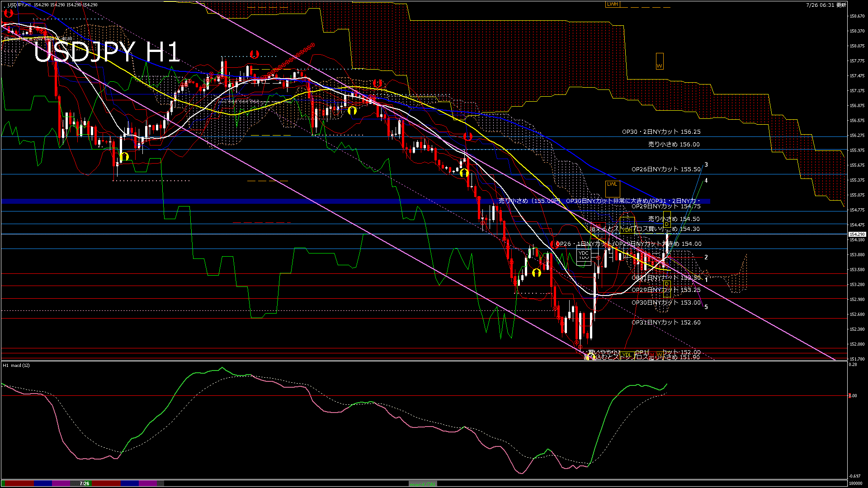Click the 'H1 macd (12)' indicator label
The height and width of the screenshot is (488, 868).
point(16,365)
